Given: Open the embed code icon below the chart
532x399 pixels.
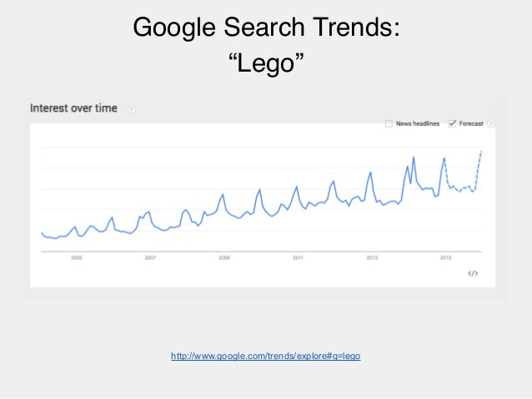Looking at the screenshot, I should pos(473,273).
